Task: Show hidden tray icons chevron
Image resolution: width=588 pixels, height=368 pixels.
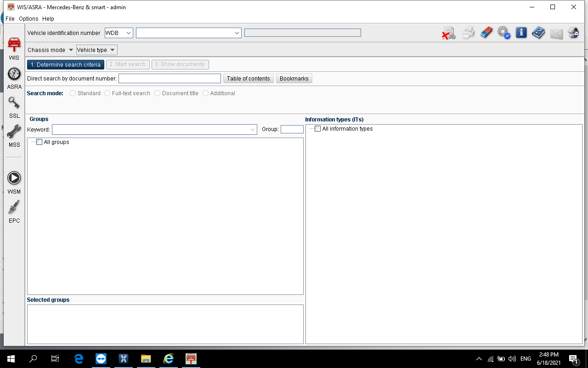Action: (479, 359)
